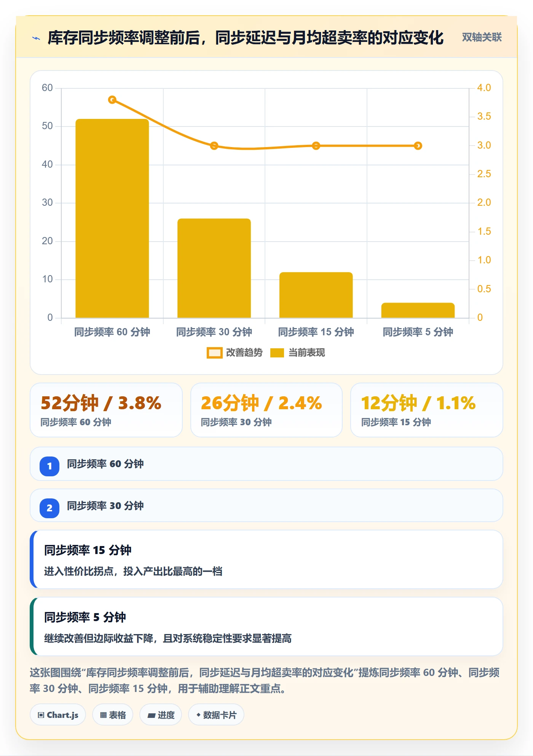
Task: Click the x-axis label 同步频率 5 分钟
Action: tap(418, 332)
